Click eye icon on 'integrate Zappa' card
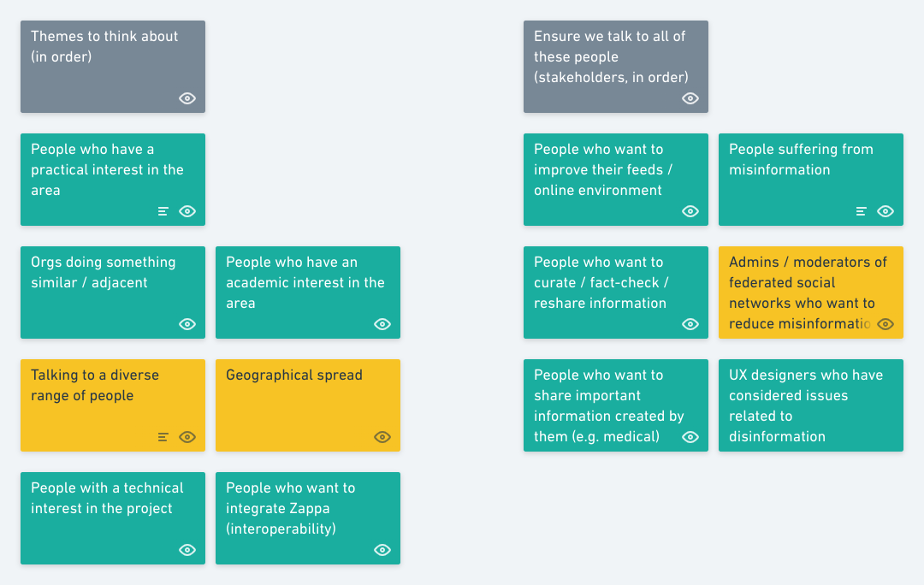 coord(382,550)
